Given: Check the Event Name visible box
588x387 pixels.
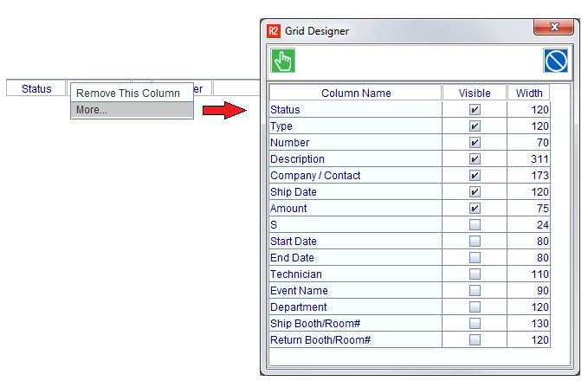Looking at the screenshot, I should pos(475,291).
